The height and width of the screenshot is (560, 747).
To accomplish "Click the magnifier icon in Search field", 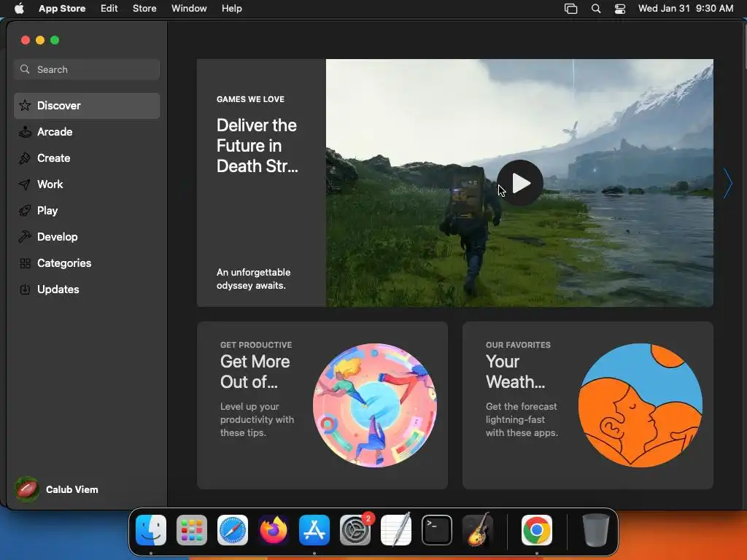I will (25, 69).
